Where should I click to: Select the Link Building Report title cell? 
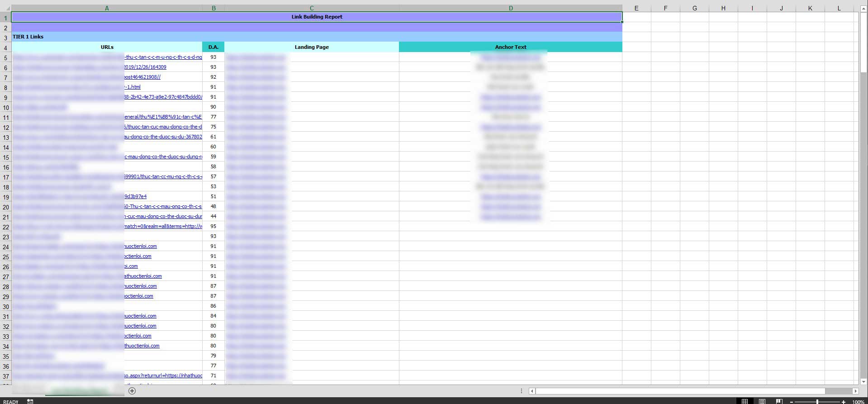click(x=317, y=17)
